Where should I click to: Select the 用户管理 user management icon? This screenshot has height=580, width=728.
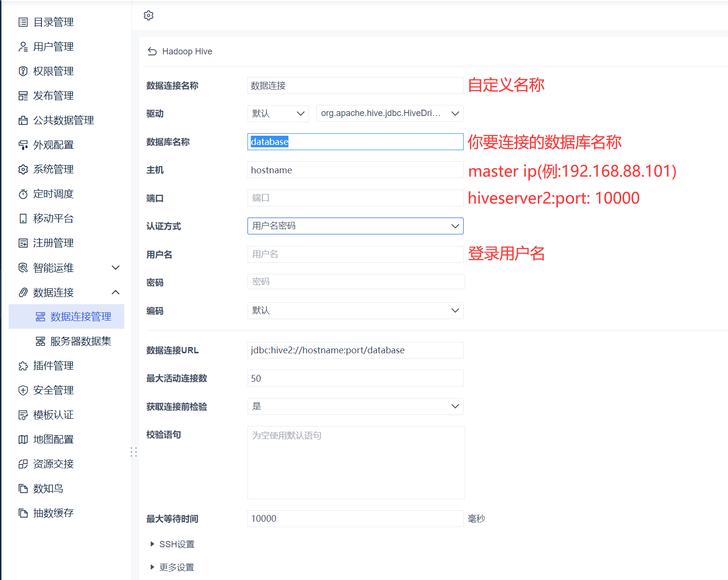[23, 46]
